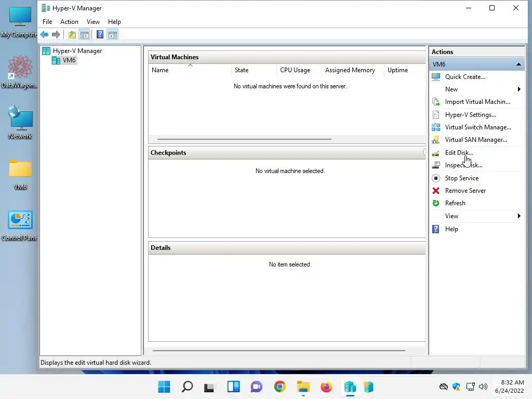Open Chrome from the taskbar
Screen dimensions: 532x399
click(280, 387)
